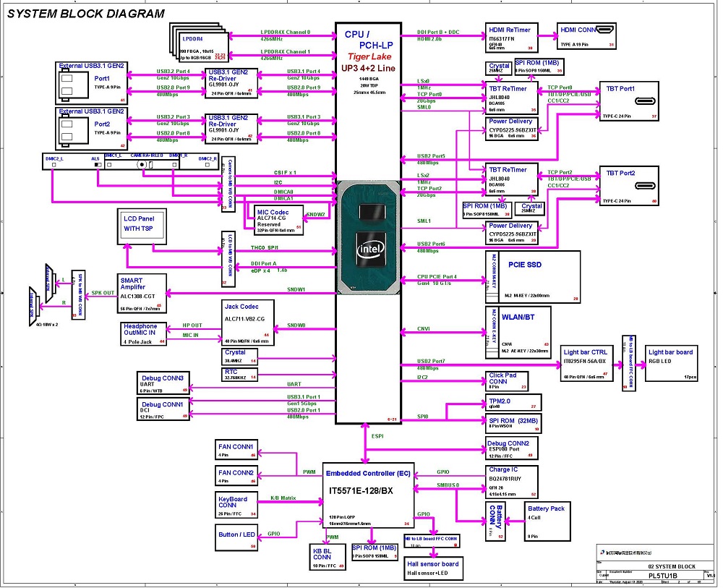The width and height of the screenshot is (723, 588).
Task: Click the HDMI connector symbol in HDMI CONN block
Action: click(604, 30)
